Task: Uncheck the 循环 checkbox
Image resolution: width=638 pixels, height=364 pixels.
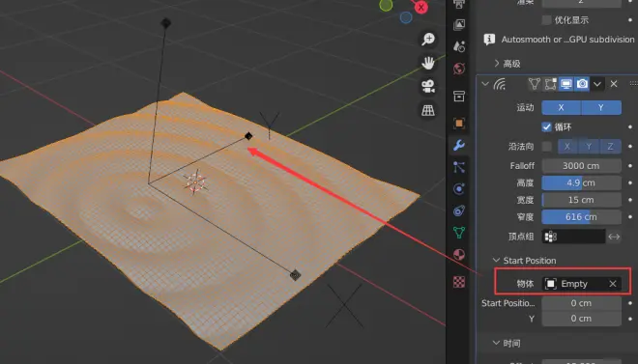Action: 547,127
